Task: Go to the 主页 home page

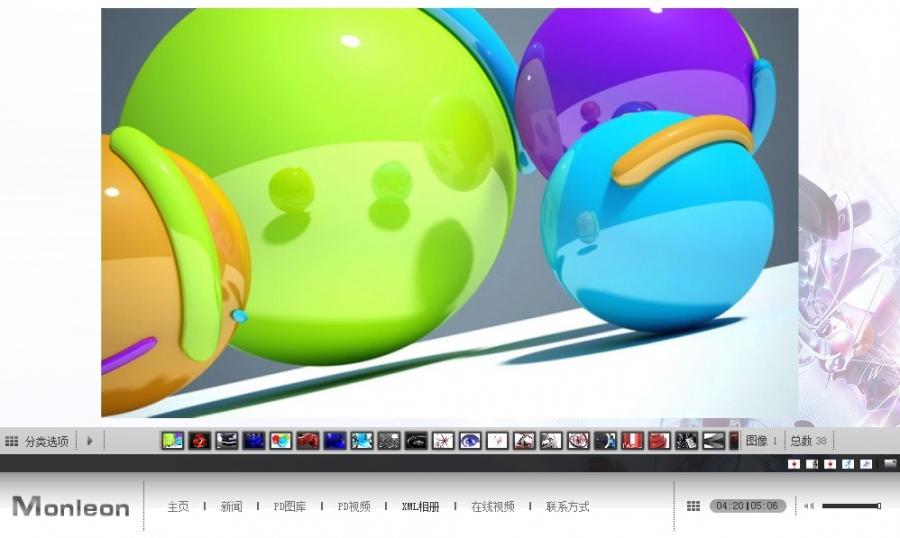Action: 178,506
